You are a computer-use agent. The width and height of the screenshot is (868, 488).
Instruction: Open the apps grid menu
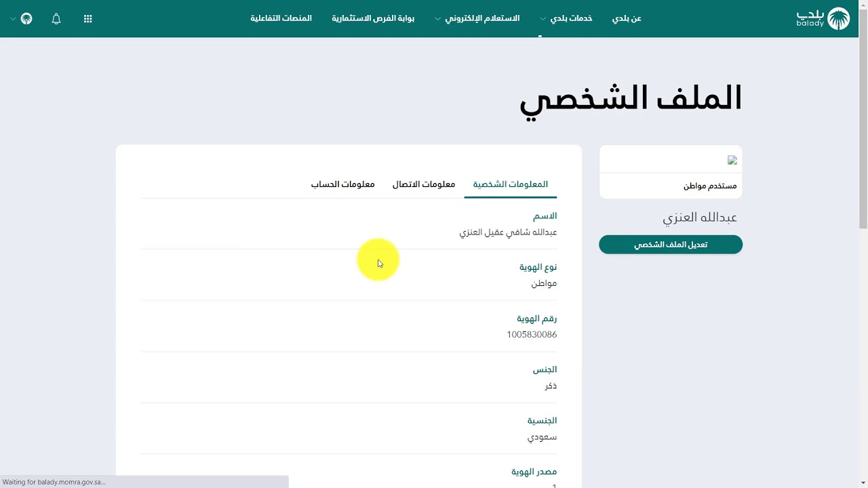[x=87, y=19]
